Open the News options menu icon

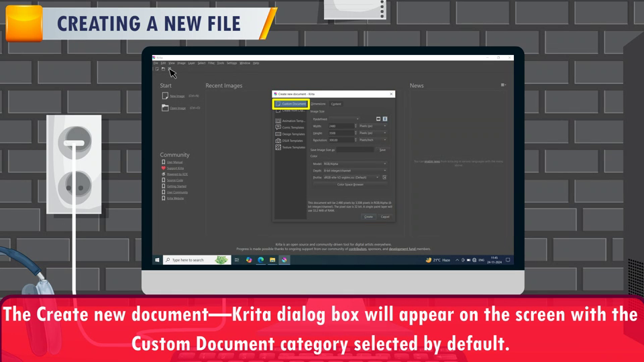503,85
